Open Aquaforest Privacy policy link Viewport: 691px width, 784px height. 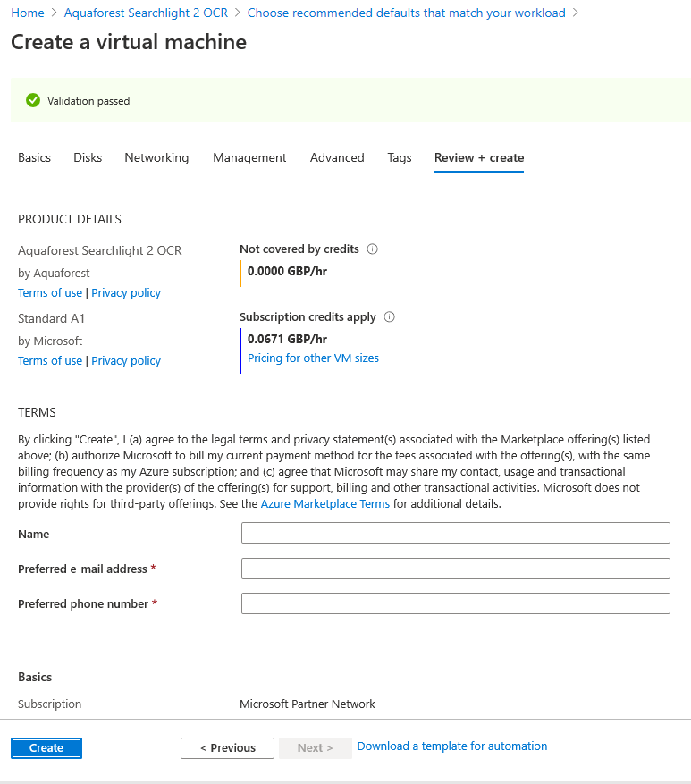(126, 292)
